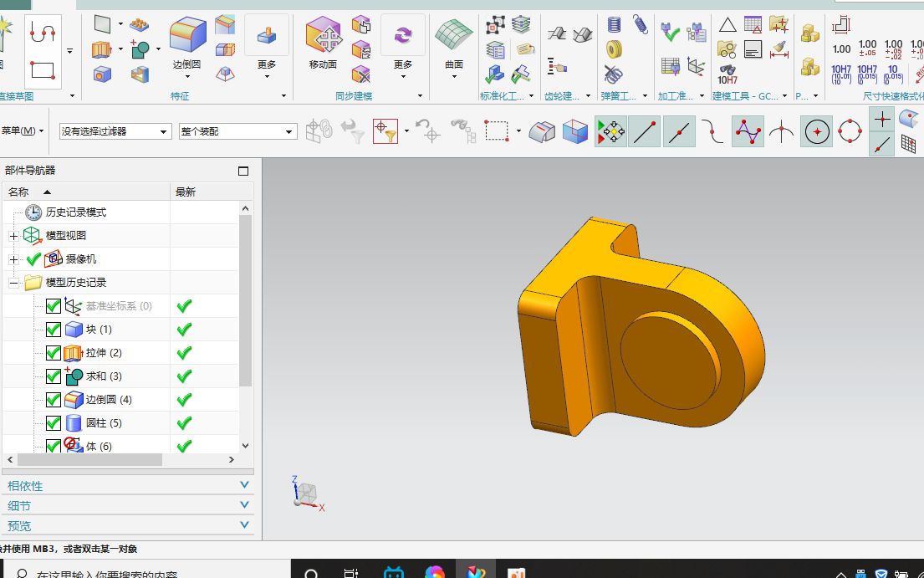Open the 没有选择过滤器 filter dropdown
924x578 pixels.
tap(115, 131)
